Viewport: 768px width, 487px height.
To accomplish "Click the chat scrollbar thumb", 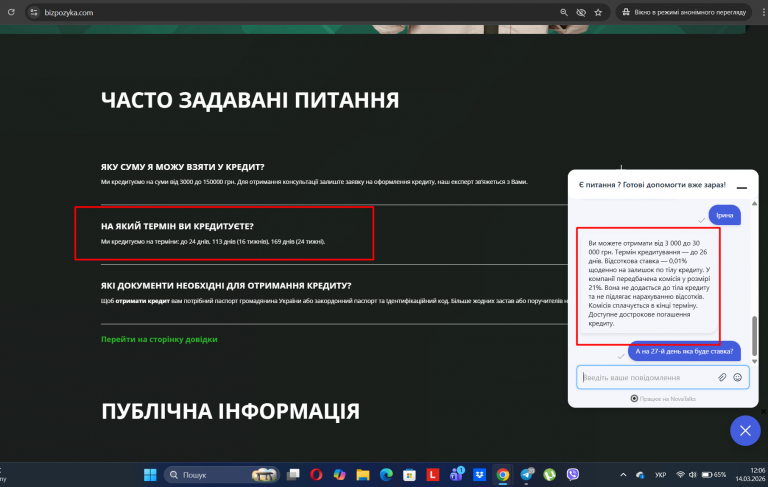I will click(754, 336).
